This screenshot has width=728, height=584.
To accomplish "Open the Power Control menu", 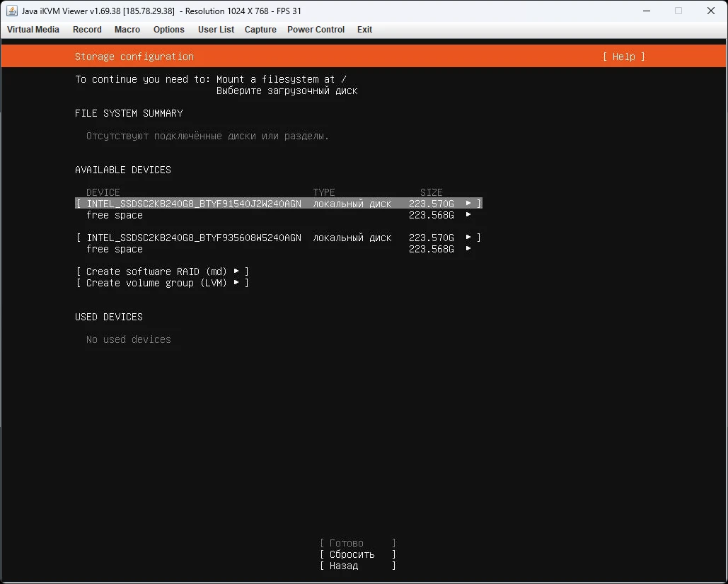I will point(316,30).
